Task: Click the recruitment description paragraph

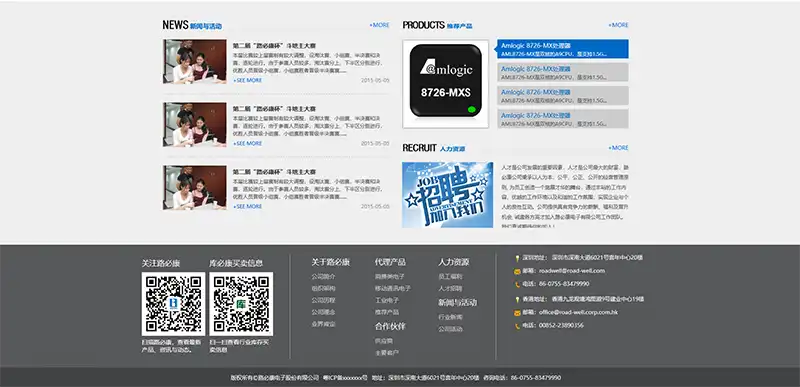Action: 565,196
